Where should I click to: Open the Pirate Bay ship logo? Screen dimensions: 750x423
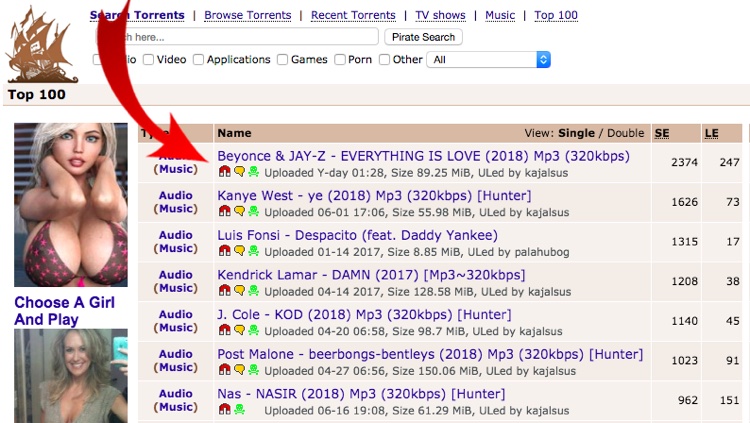[41, 45]
